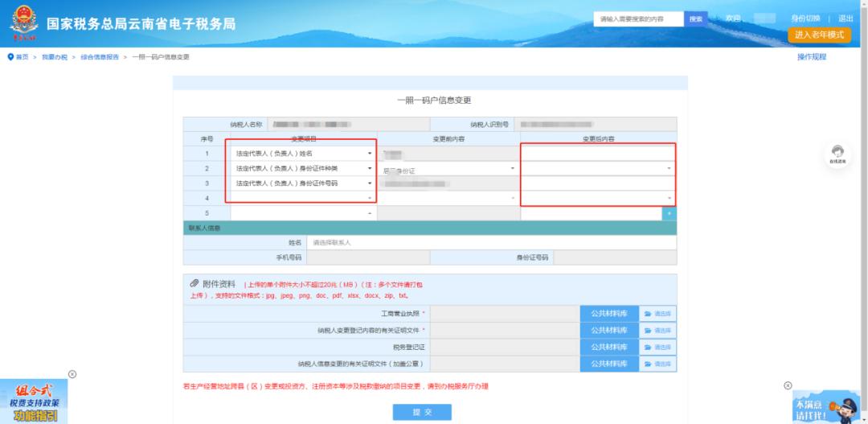Image resolution: width=868 pixels, height=424 pixels.
Task: Open the 操作规程 link
Action: point(812,57)
